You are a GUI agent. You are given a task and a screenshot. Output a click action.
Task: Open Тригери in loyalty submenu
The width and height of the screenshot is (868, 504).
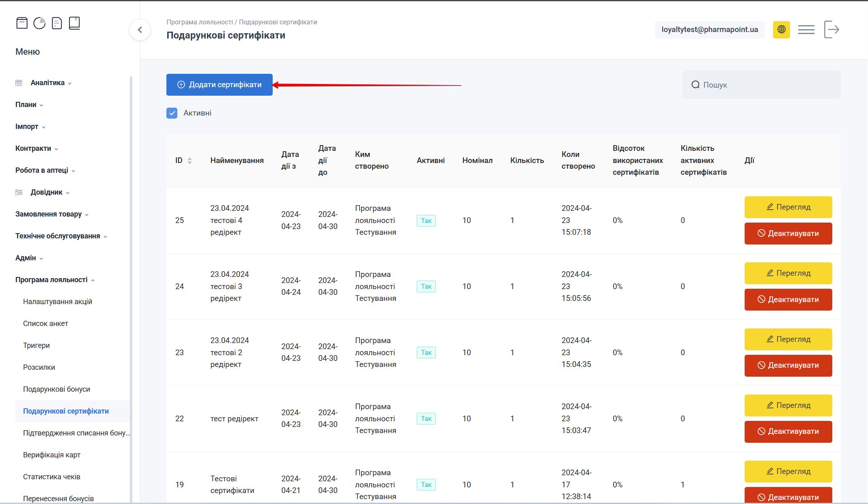pos(37,345)
